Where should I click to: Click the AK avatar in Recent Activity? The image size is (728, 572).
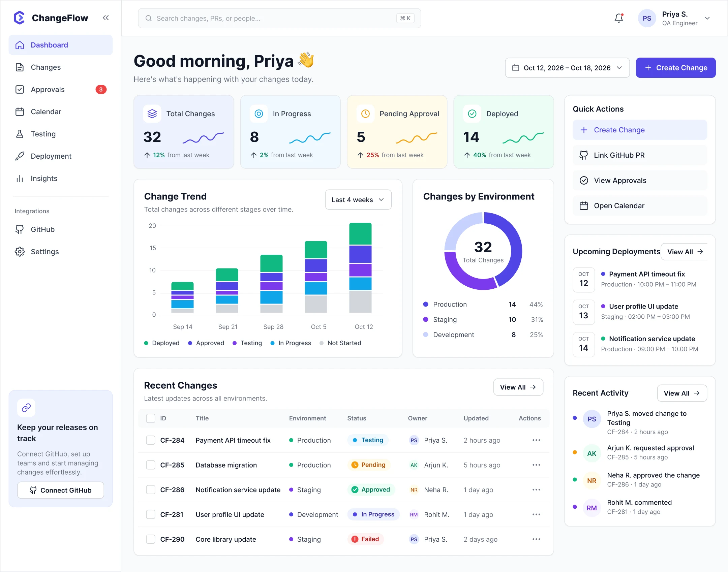pos(591,453)
